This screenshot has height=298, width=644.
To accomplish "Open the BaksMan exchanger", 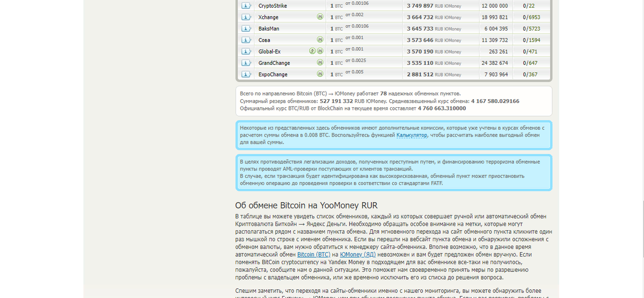I will pos(269,29).
